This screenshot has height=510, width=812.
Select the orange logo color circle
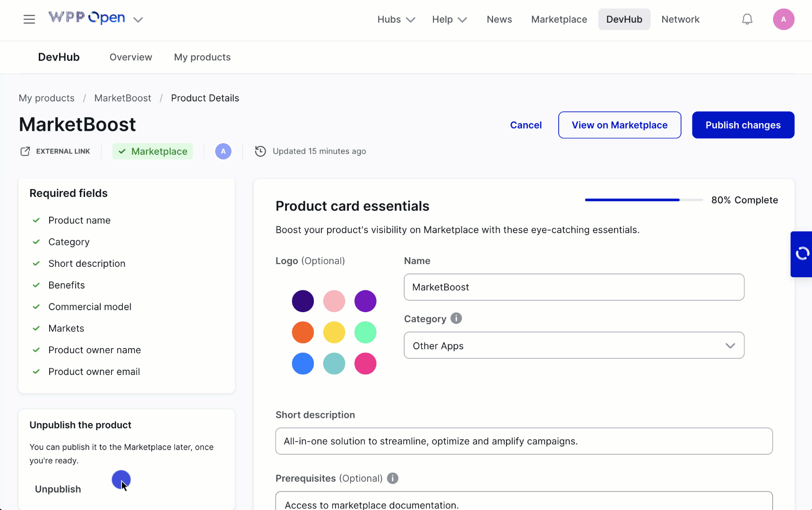point(303,332)
